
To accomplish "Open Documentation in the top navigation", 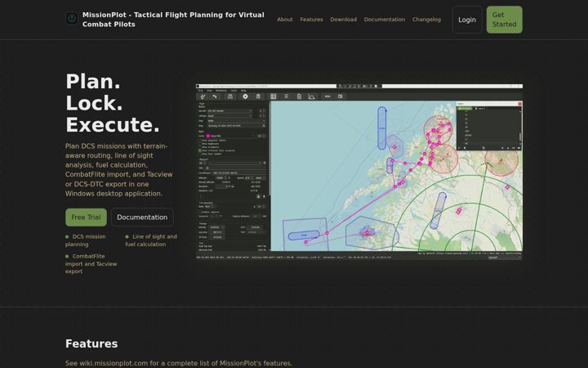I will coord(385,20).
